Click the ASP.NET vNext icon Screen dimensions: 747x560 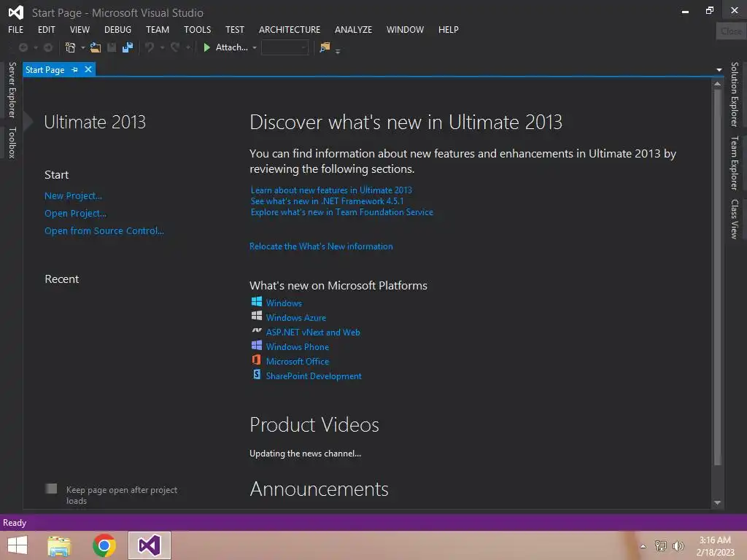256,330
